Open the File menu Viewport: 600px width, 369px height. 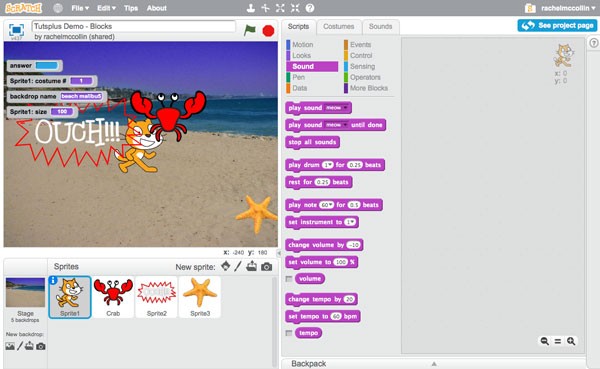point(80,8)
